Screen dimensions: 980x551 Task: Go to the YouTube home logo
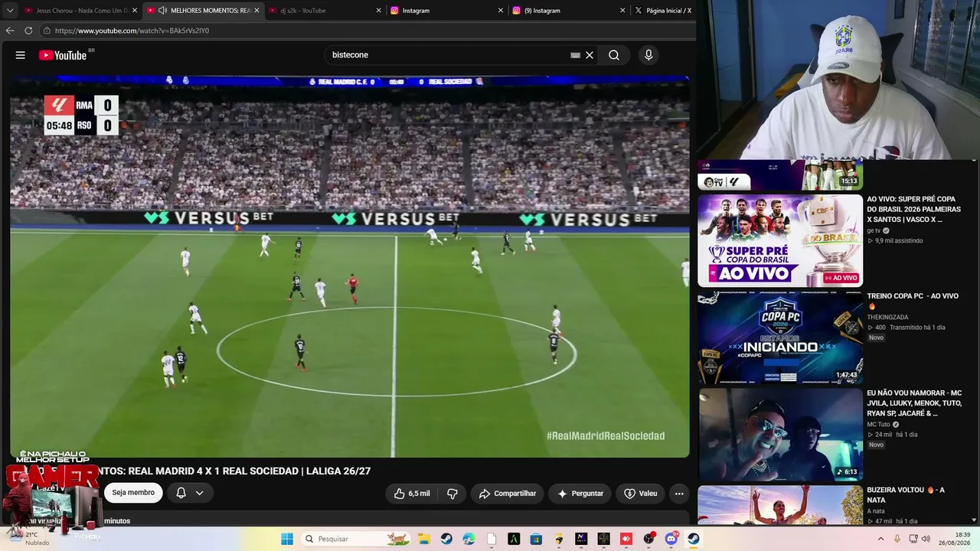(63, 55)
